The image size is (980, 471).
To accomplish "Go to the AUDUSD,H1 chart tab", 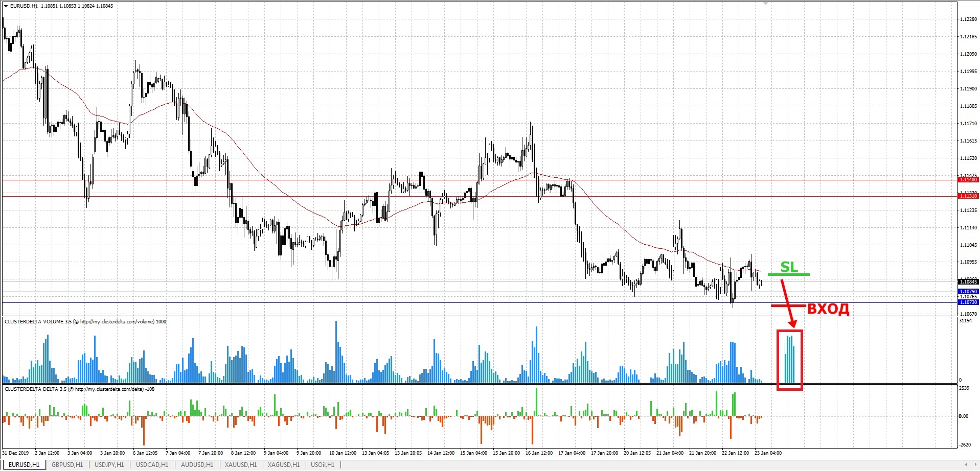I will pos(197,465).
